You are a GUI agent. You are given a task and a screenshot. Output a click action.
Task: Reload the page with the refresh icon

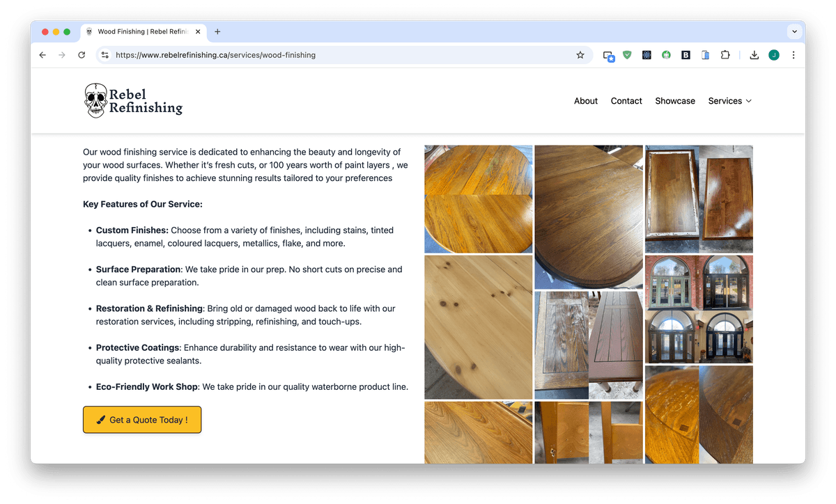click(x=82, y=54)
